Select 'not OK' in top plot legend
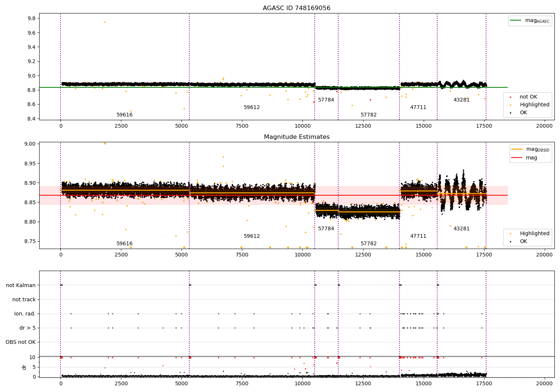The width and height of the screenshot is (560, 392). (x=528, y=97)
